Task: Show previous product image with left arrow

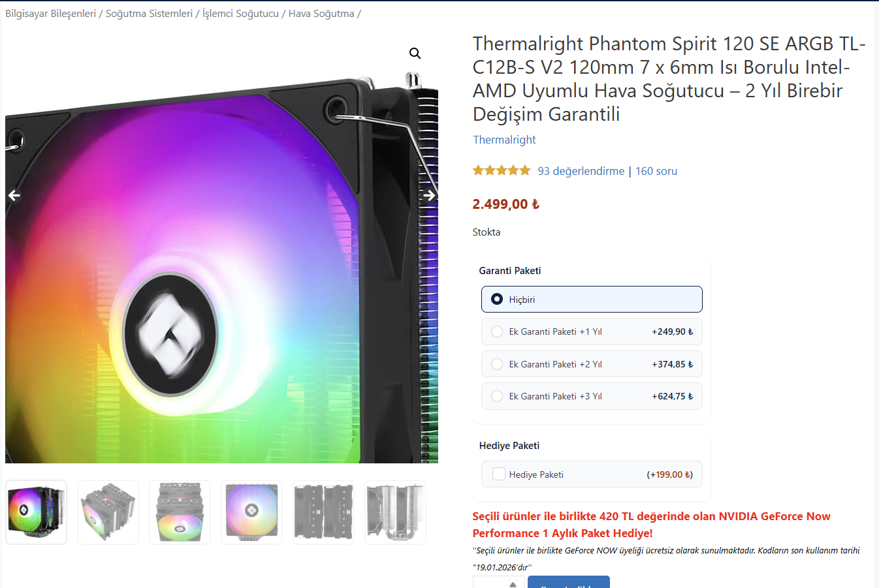Action: (14, 195)
